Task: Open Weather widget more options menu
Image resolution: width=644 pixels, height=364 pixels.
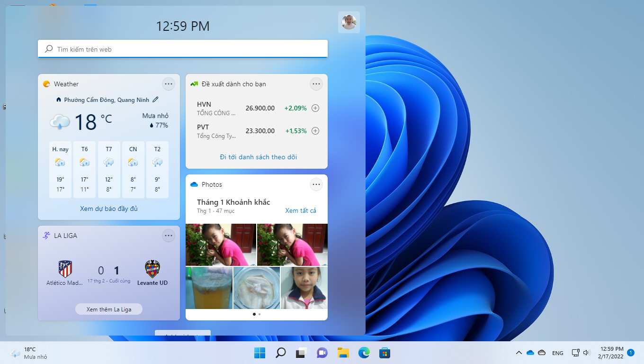Action: point(169,84)
